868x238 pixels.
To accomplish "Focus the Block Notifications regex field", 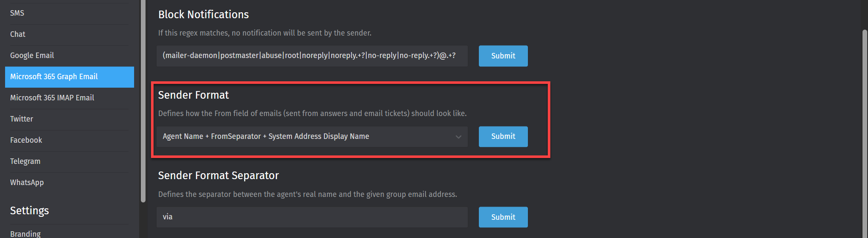I will tap(312, 56).
